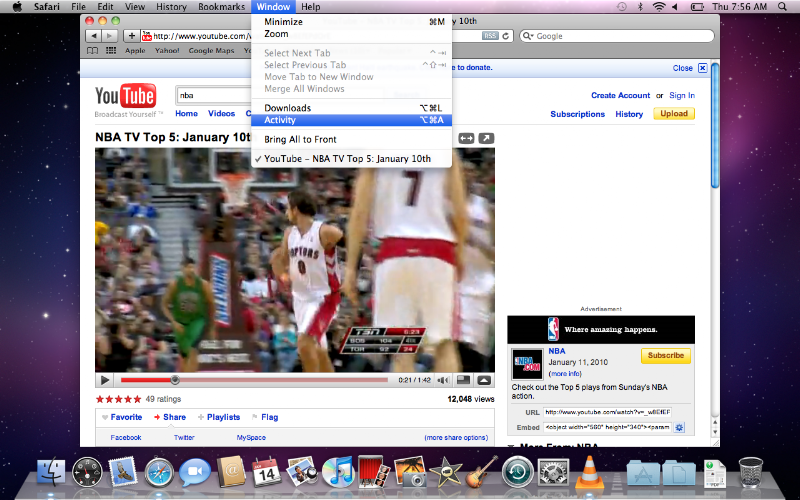The width and height of the screenshot is (800, 500).
Task: Open the History menu in menu bar
Action: point(171,7)
